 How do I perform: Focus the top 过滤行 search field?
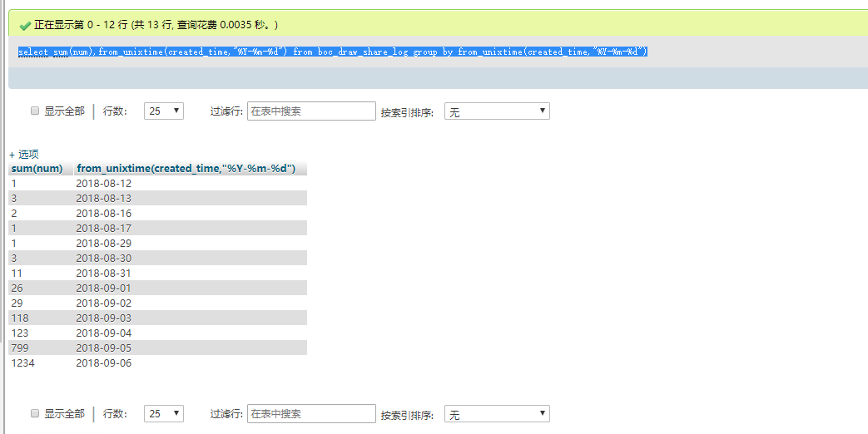pyautogui.click(x=311, y=111)
